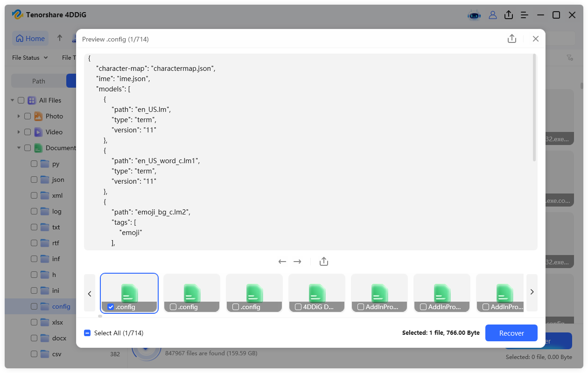Image resolution: width=588 pixels, height=373 pixels.
Task: Click the xlsx folder icon
Action: pos(45,322)
